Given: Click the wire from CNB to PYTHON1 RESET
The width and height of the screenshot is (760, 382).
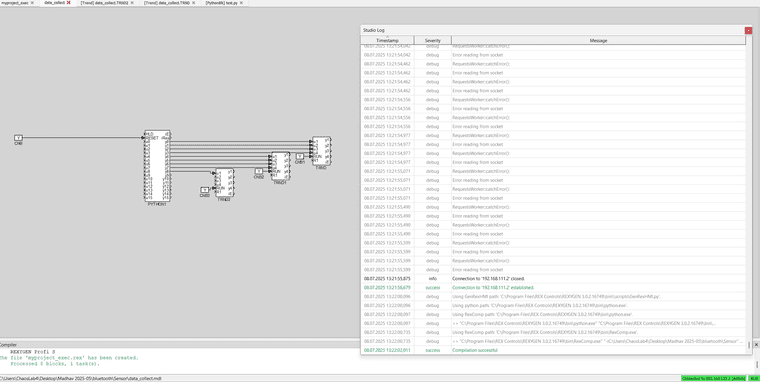Looking at the screenshot, I should [x=83, y=138].
